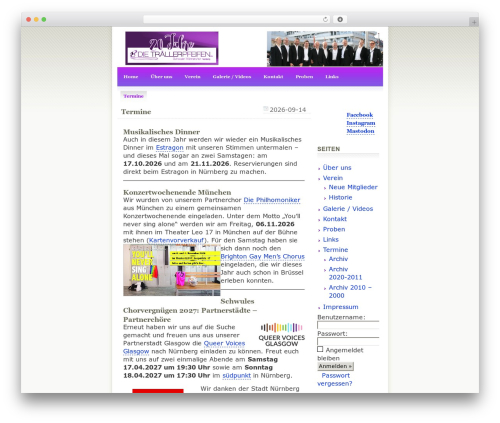Image resolution: width=500 pixels, height=423 pixels.
Task: Open the Mastodon link
Action: 360,131
